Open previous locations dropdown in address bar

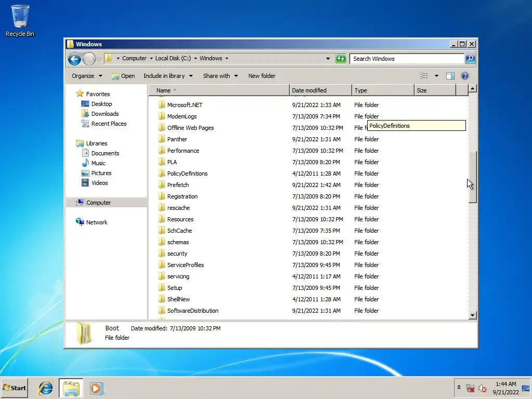(328, 59)
